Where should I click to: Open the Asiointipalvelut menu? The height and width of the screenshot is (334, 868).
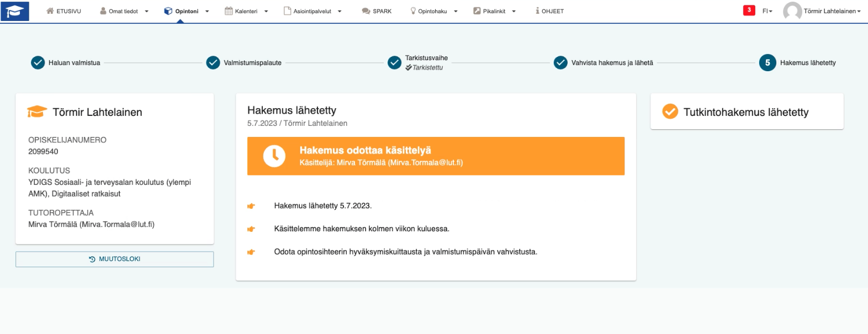[x=313, y=11]
